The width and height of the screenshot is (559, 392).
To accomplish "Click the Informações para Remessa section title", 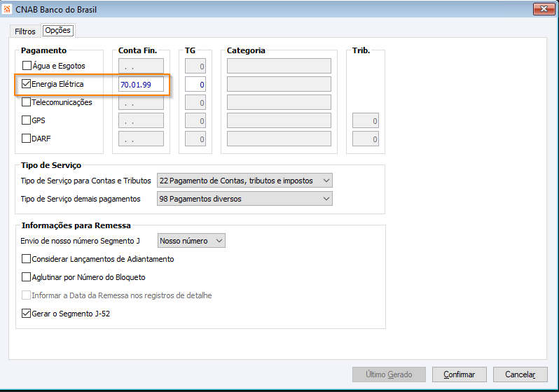I will tap(76, 225).
